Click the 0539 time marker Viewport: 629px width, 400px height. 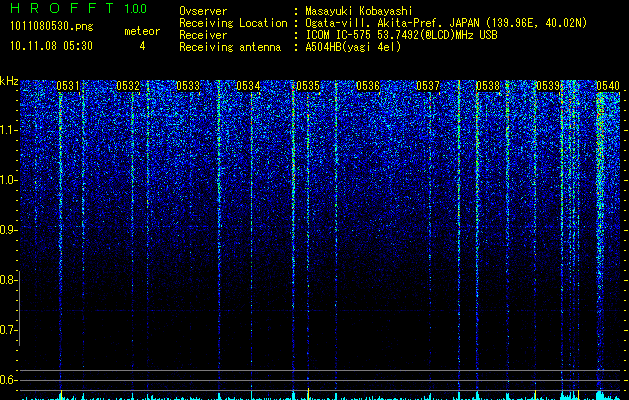(x=548, y=86)
